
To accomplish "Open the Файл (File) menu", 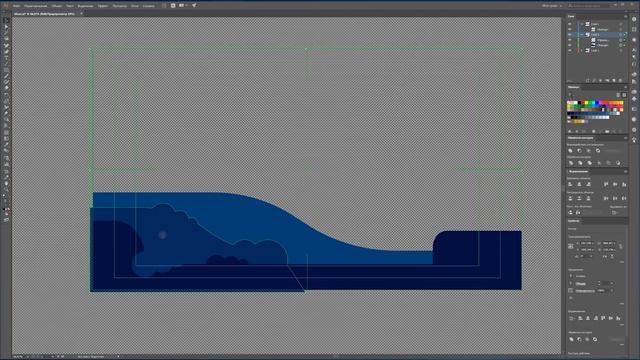I will click(16, 6).
